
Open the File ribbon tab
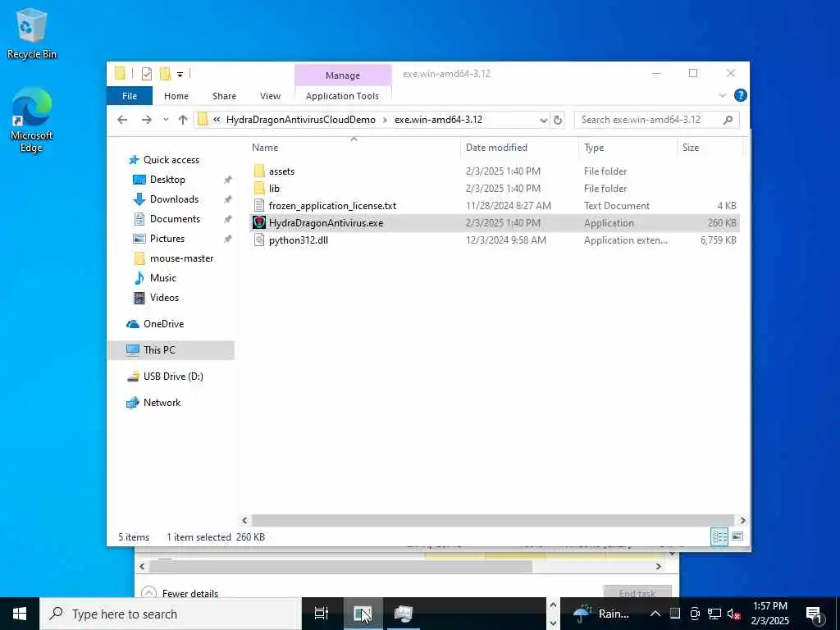tap(129, 96)
